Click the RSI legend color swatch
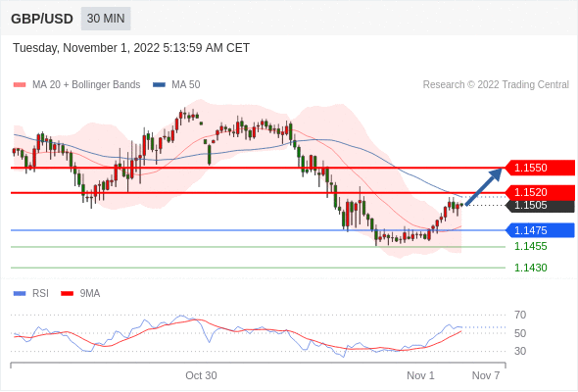The width and height of the screenshot is (578, 392). [x=20, y=294]
